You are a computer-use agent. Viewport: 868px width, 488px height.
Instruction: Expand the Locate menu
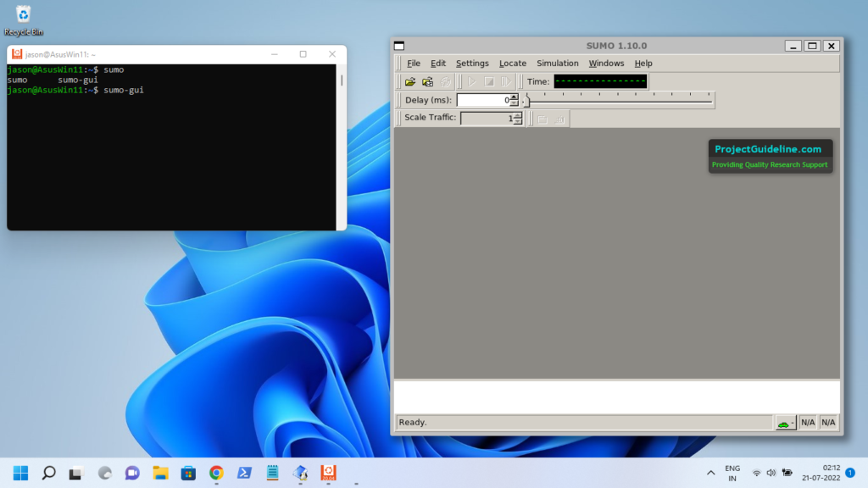512,64
